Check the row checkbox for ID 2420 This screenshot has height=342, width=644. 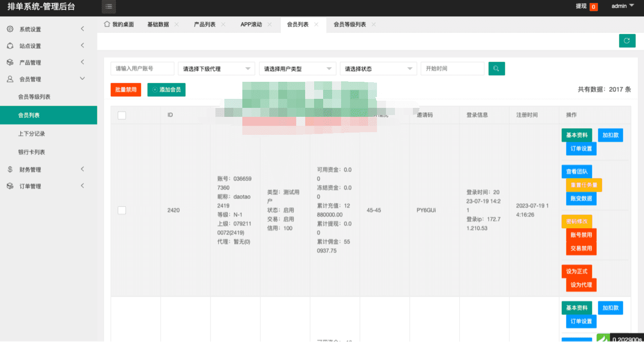tap(122, 210)
